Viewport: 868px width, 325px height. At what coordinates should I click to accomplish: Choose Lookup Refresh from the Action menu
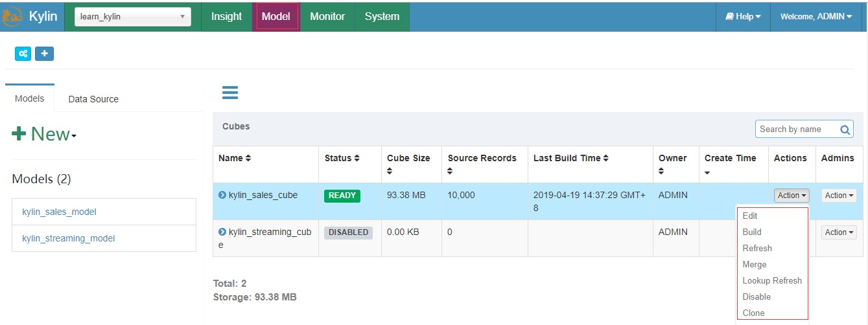click(772, 281)
